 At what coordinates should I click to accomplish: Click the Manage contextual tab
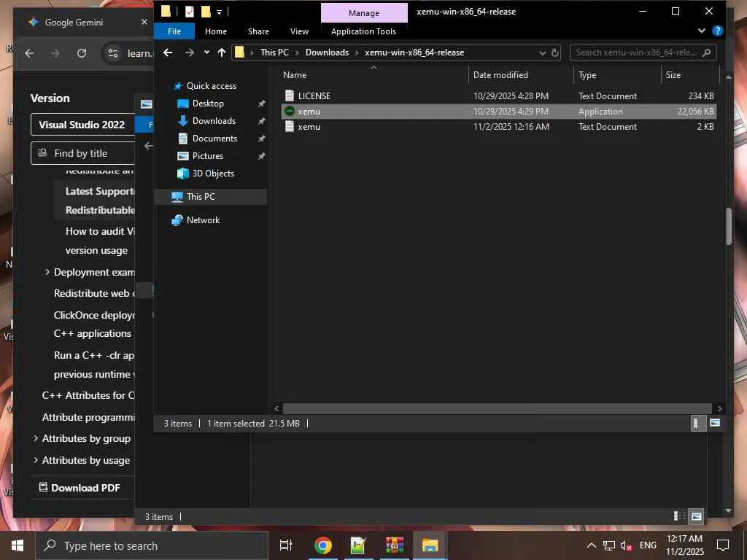364,13
